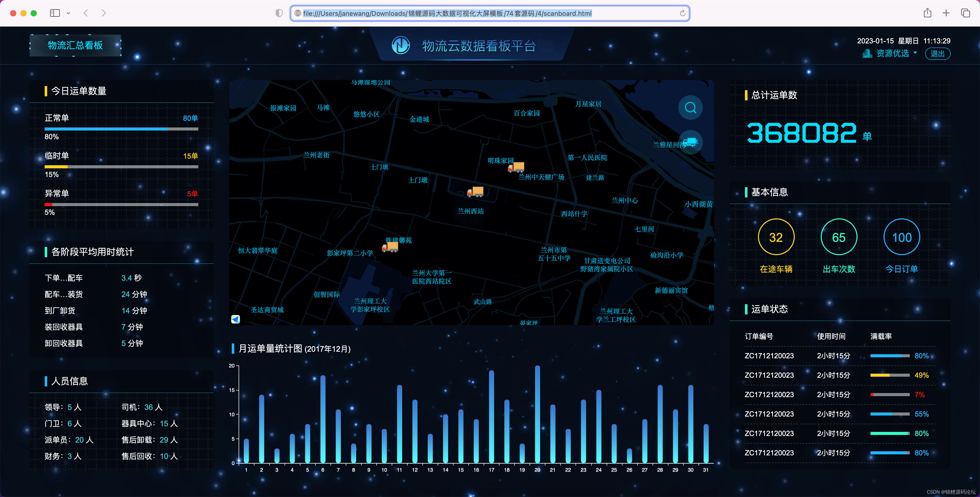980x497 pixels.
Task: Select the truck above 兰州西站
Action: [475, 192]
